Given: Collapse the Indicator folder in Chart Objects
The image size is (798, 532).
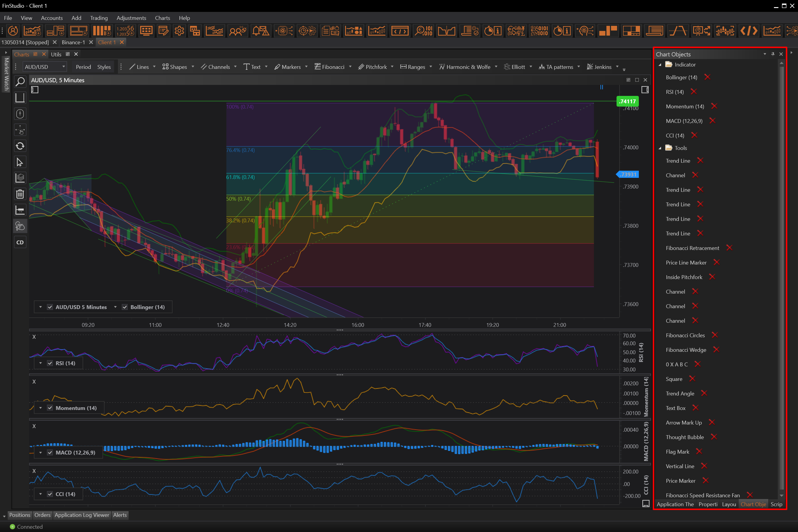Looking at the screenshot, I should tap(660, 64).
